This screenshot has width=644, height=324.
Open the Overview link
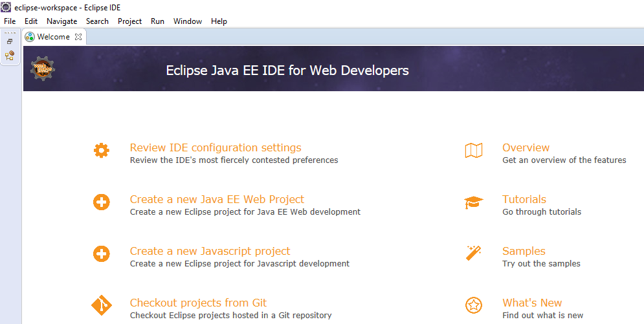(526, 147)
